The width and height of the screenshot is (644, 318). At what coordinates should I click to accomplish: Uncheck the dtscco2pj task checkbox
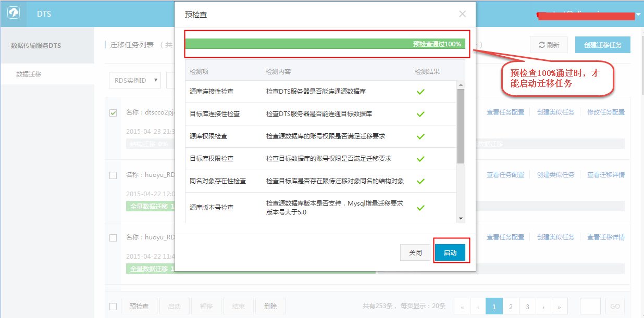tap(113, 113)
